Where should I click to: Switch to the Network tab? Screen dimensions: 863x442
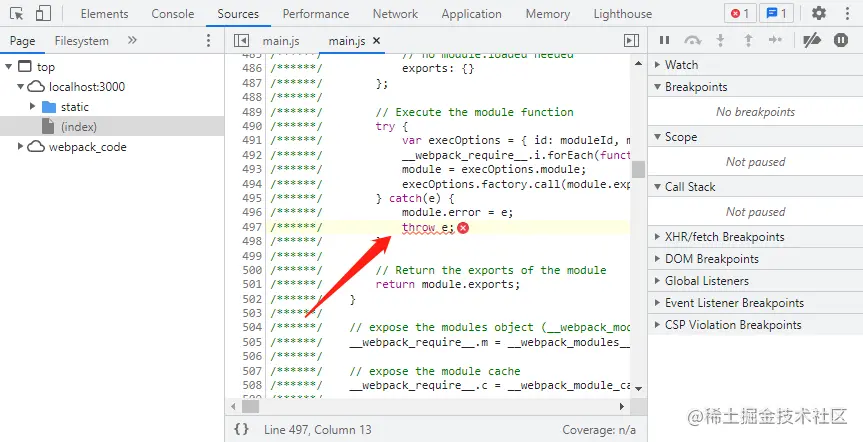tap(395, 14)
